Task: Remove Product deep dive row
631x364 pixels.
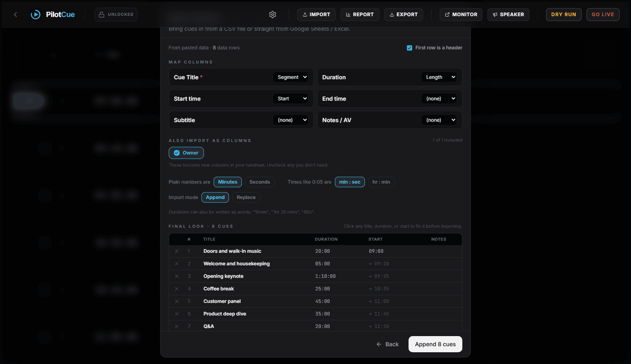Action: click(x=177, y=314)
